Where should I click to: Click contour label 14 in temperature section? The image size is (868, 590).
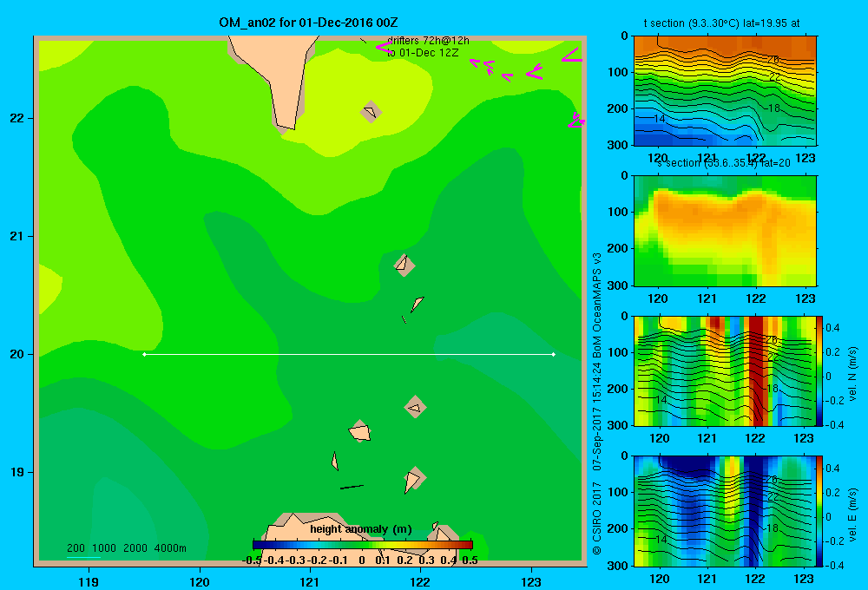tap(660, 119)
